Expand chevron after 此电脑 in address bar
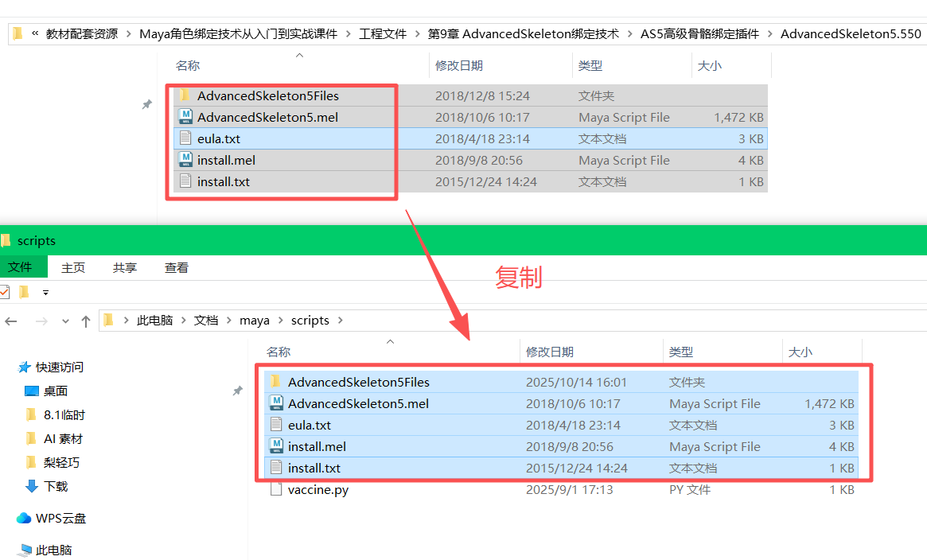This screenshot has width=927, height=560. pos(183,320)
